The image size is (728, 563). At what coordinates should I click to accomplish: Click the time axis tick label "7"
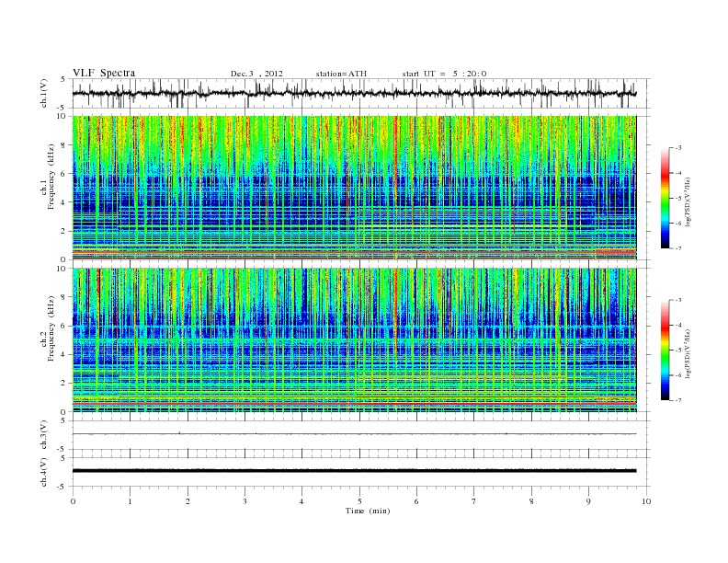click(474, 501)
